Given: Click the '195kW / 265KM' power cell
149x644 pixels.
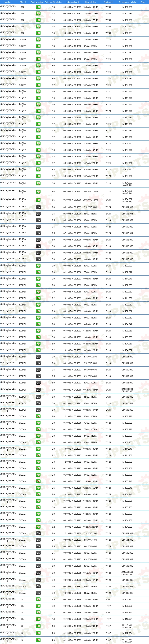Looking at the screenshot, I should coord(91,183).
